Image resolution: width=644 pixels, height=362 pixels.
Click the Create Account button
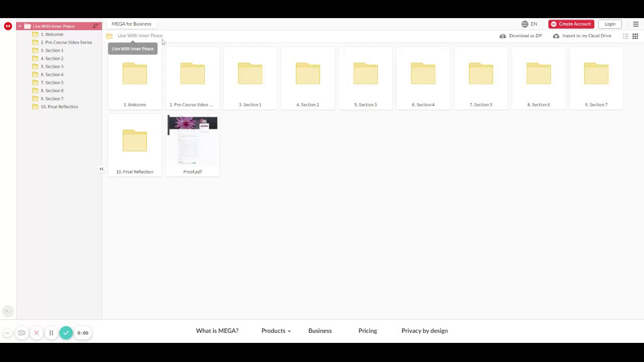coord(571,24)
